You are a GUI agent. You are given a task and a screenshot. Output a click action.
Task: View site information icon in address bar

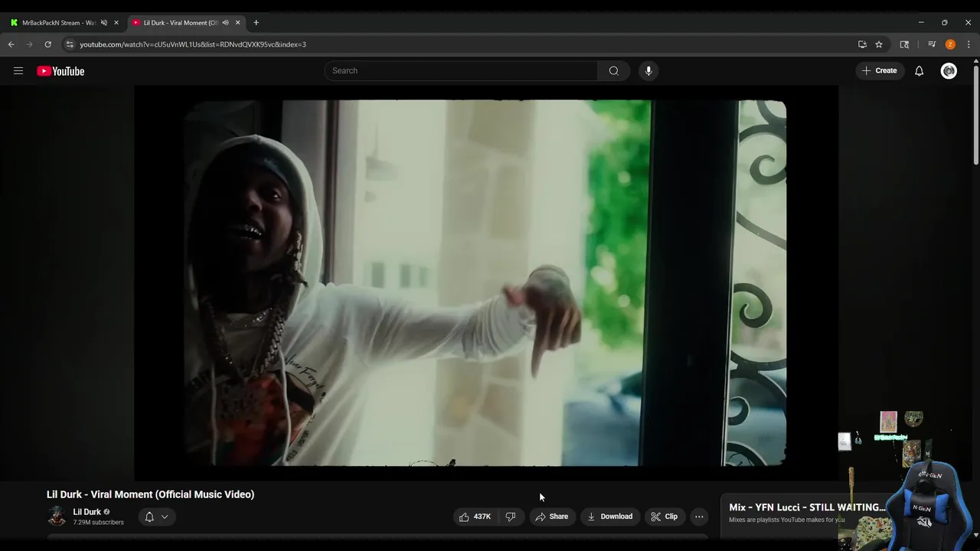pyautogui.click(x=70, y=44)
